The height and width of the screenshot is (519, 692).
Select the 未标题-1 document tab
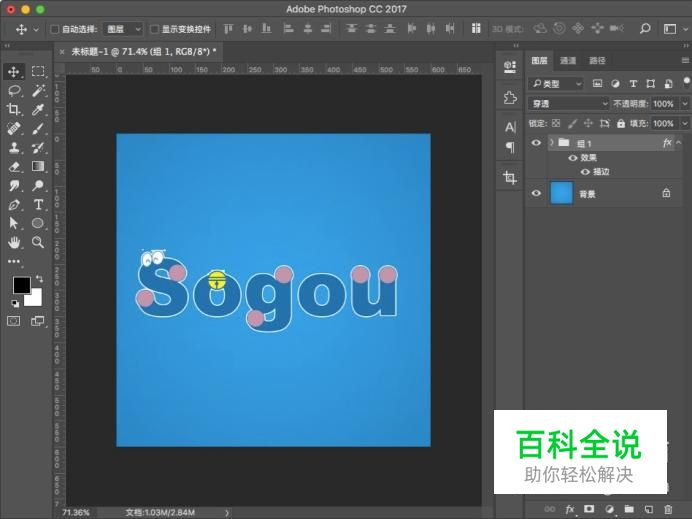143,52
